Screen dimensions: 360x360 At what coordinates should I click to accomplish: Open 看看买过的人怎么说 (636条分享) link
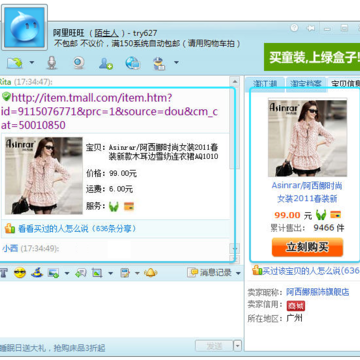click(x=77, y=229)
